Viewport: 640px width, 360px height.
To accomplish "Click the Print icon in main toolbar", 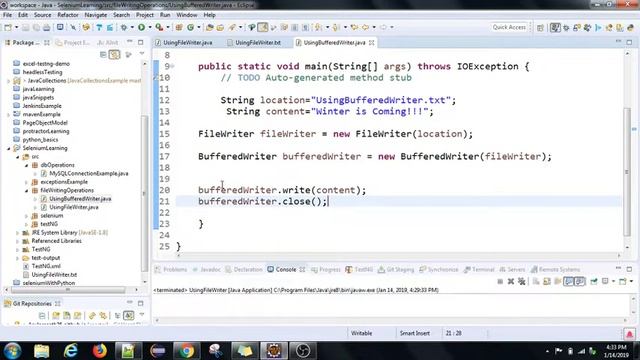I will tap(47, 27).
